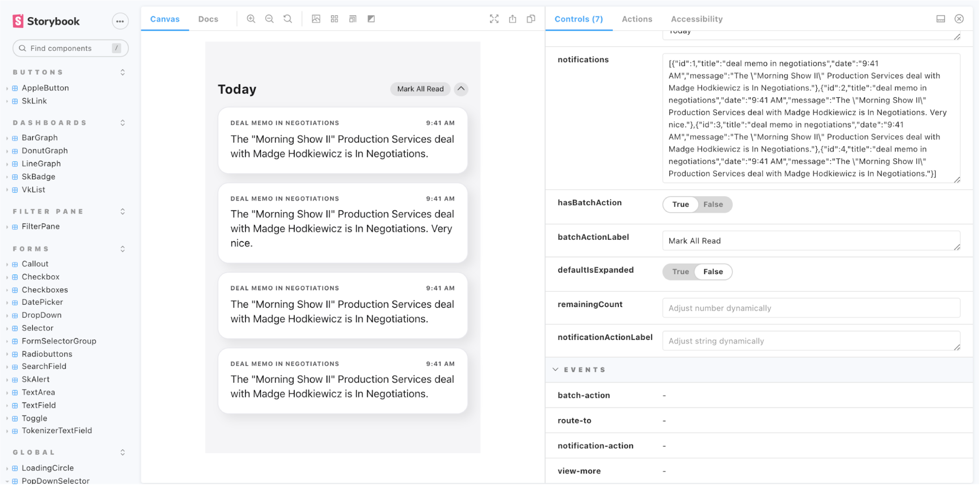Collapse the FORMS sidebar group
Screen dimensions: 980x485
pos(122,249)
